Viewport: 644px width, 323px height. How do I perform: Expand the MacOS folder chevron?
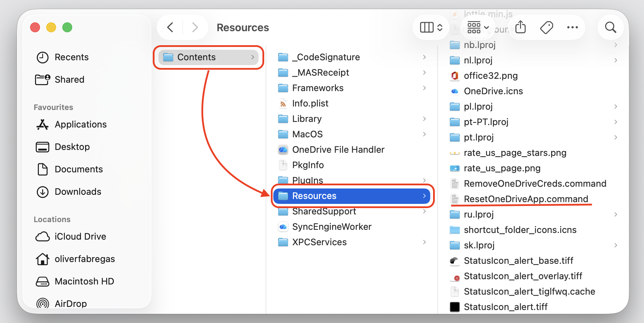(424, 134)
